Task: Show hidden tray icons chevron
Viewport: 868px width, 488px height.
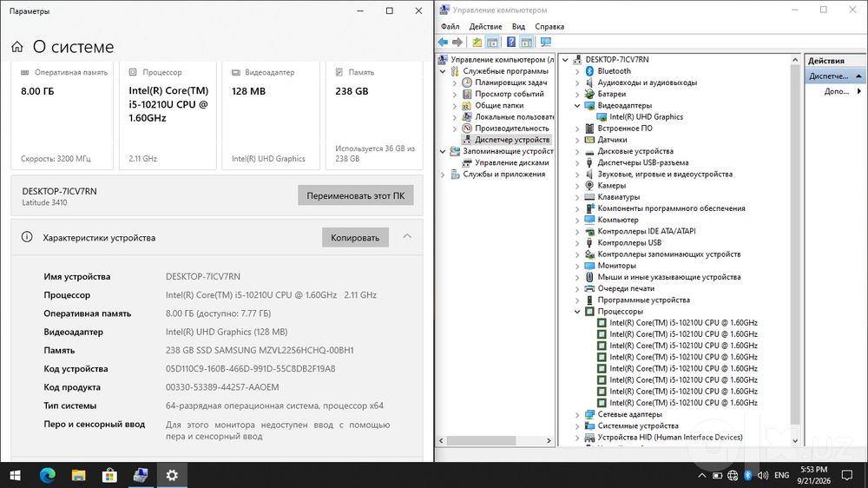Action: tap(702, 475)
